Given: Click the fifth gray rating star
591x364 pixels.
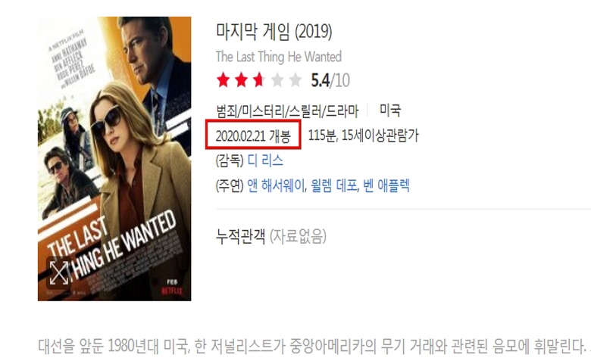Looking at the screenshot, I should click(x=295, y=80).
